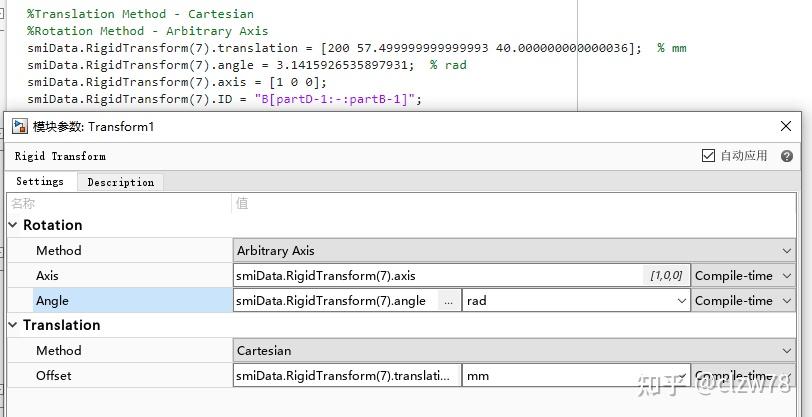Image resolution: width=812 pixels, height=417 pixels.
Task: Open the Translation Method dropdown (Cartesian)
Action: tap(514, 350)
